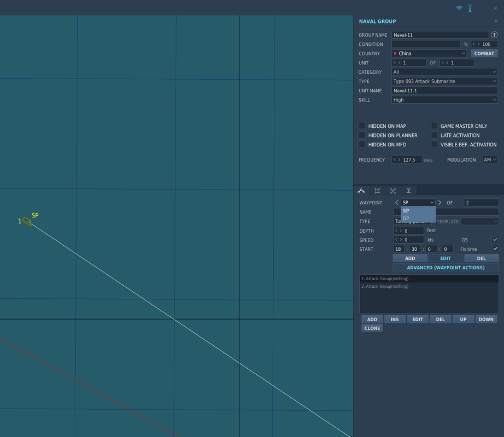
Task: Decrease the waypoint speed value
Action: [x=396, y=240]
